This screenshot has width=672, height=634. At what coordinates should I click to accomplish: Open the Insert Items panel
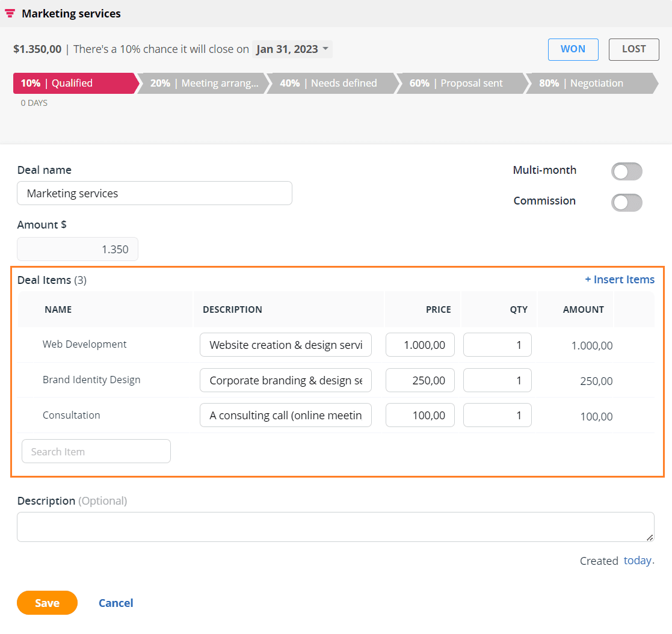(620, 279)
